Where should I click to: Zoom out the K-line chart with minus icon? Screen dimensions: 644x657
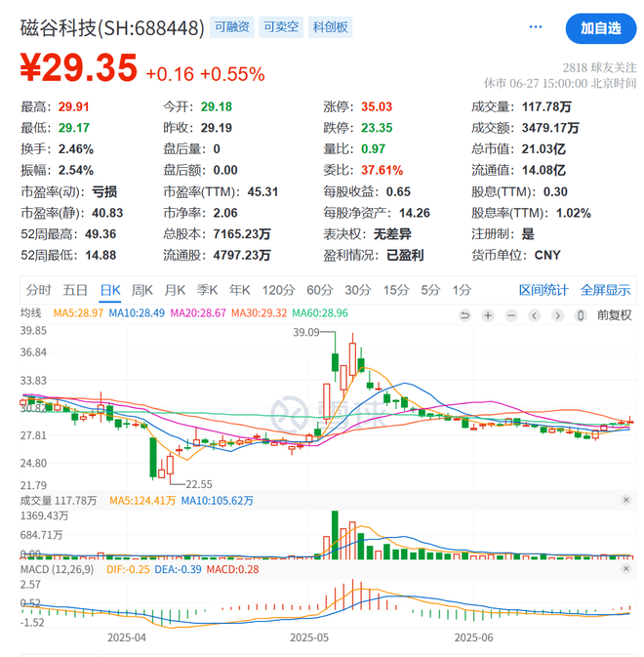pyautogui.click(x=511, y=315)
